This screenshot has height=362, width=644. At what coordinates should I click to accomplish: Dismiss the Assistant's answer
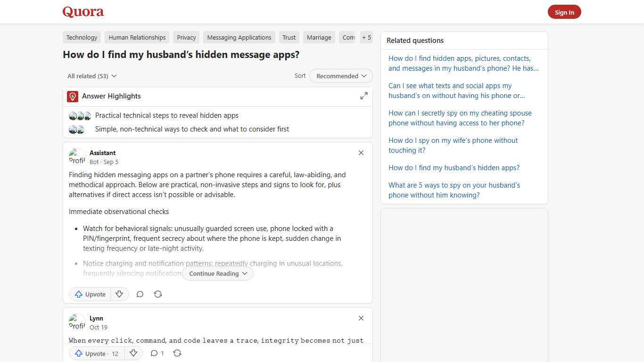[x=361, y=153]
